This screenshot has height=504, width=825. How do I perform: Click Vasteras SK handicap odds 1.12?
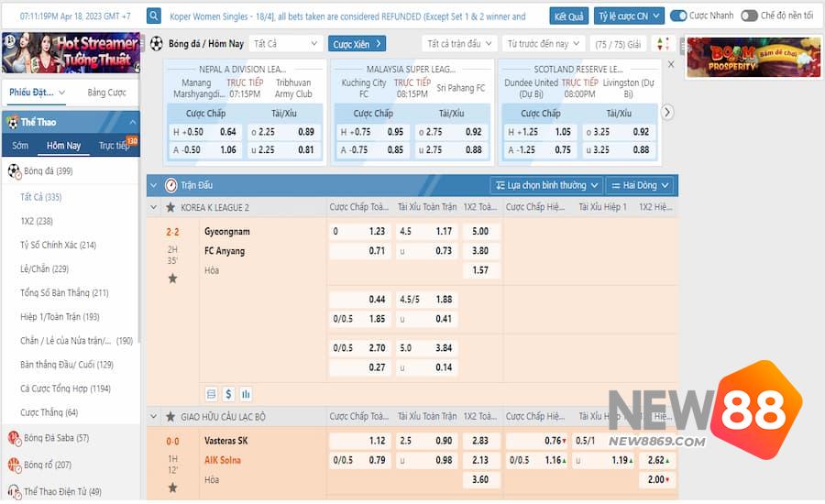tap(359, 441)
